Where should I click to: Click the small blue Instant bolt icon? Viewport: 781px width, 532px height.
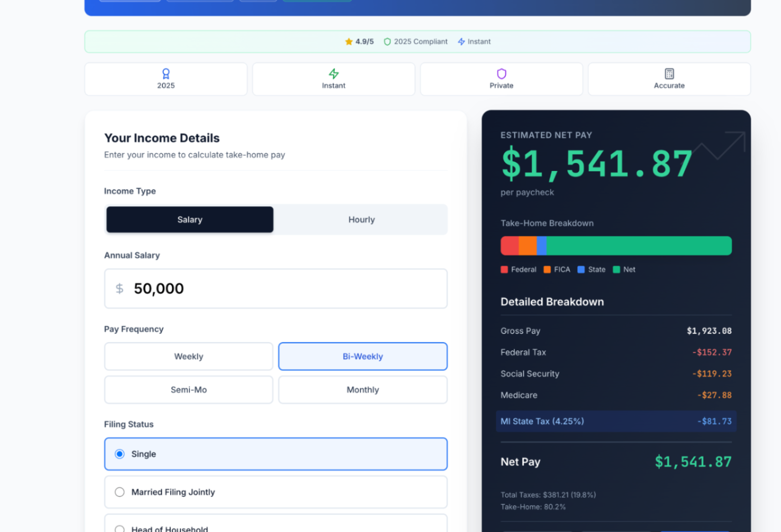pyautogui.click(x=461, y=41)
